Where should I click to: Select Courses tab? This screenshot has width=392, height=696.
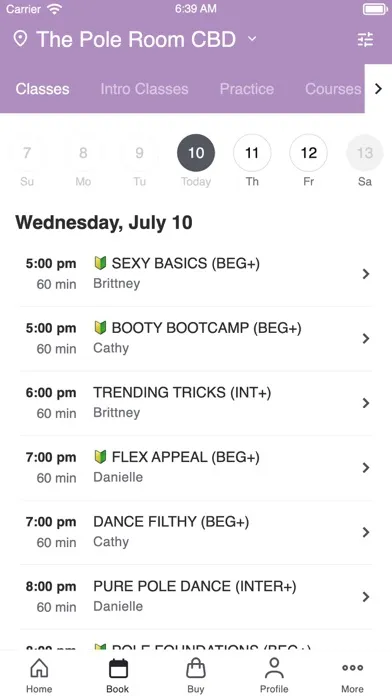pyautogui.click(x=333, y=89)
